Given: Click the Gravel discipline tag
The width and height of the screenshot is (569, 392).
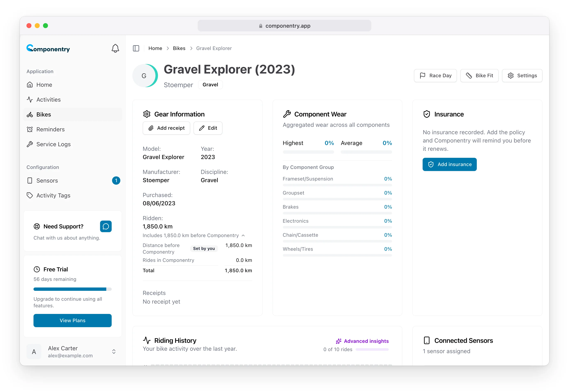Looking at the screenshot, I should [x=210, y=85].
